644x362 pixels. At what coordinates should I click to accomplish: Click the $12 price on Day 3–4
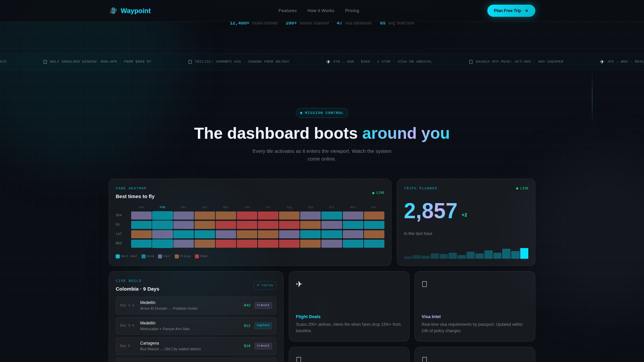click(247, 326)
